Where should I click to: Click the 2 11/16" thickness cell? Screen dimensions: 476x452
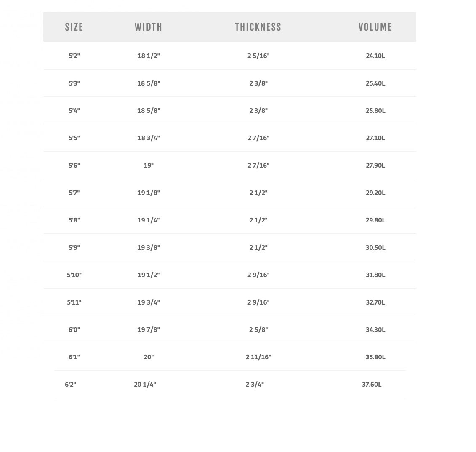tap(258, 357)
